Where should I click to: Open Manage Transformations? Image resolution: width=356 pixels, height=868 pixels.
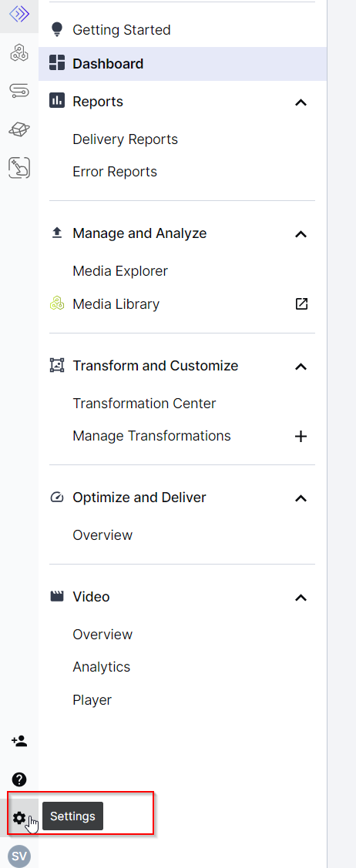pyautogui.click(x=152, y=436)
